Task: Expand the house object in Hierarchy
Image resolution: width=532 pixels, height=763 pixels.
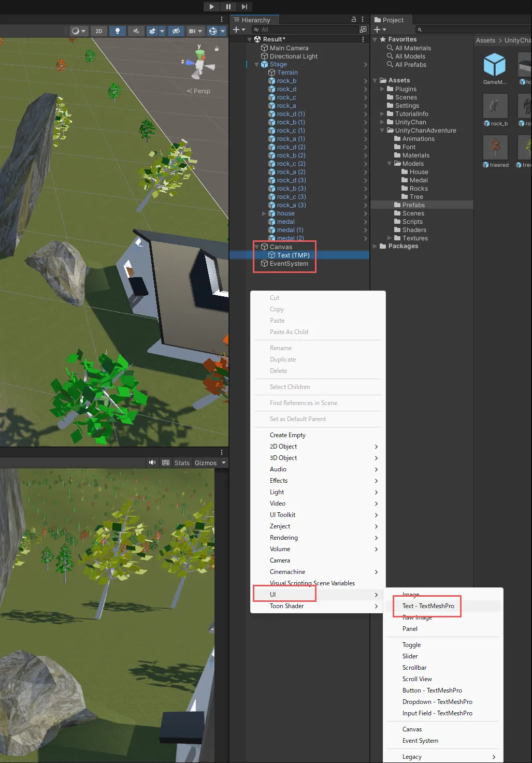Action: tap(264, 213)
